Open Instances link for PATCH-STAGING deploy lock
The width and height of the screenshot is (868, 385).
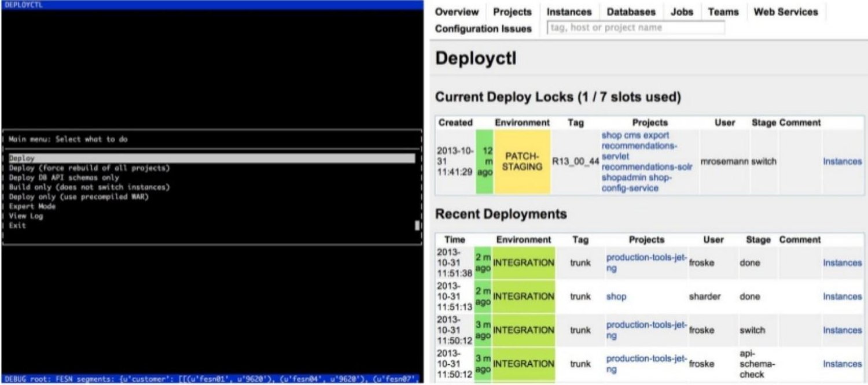tap(842, 162)
